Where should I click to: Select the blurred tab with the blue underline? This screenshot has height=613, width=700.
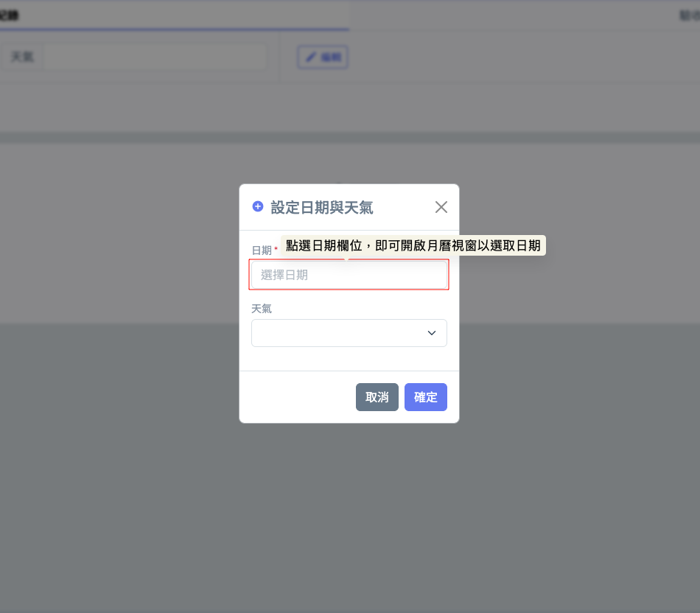[x=174, y=15]
